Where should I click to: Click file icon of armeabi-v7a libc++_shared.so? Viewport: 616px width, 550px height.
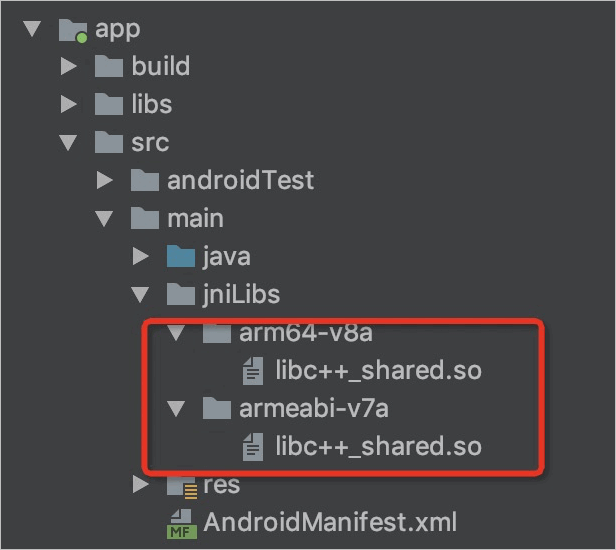pos(253,447)
